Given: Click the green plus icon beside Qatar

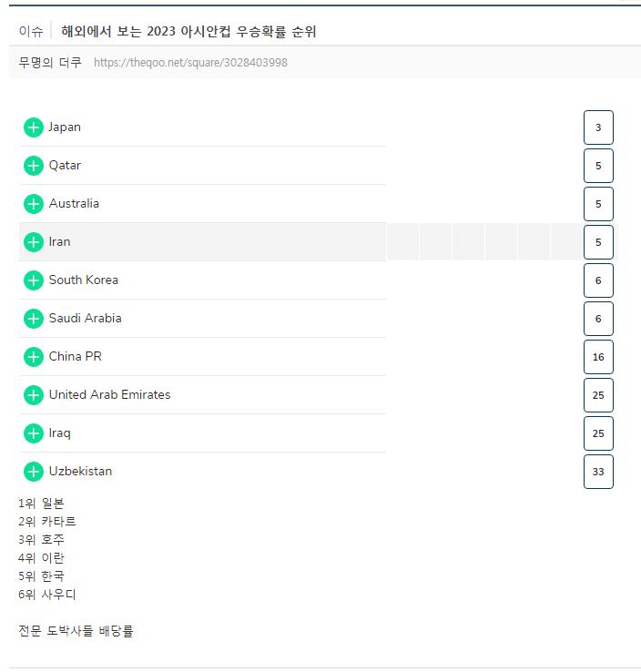Looking at the screenshot, I should point(34,166).
